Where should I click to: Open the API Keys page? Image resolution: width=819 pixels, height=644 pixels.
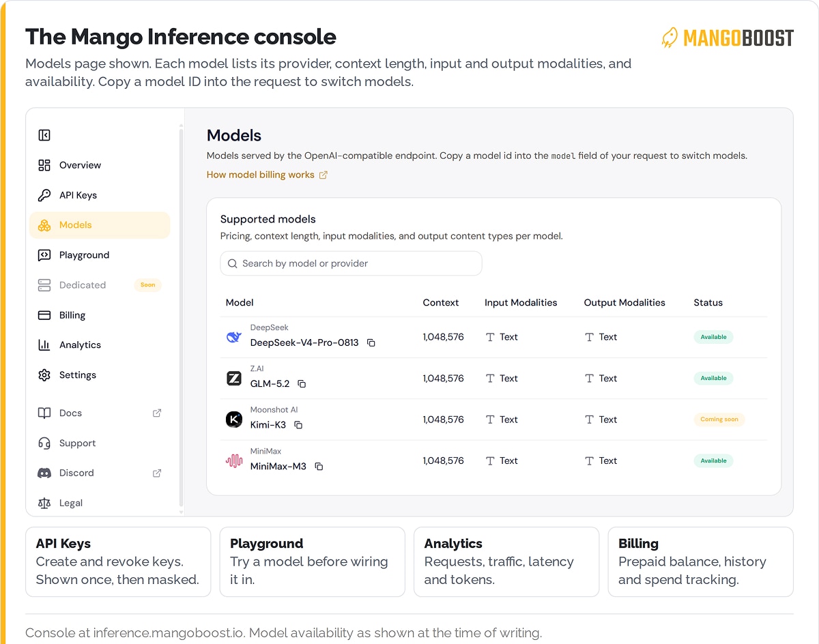pos(100,195)
